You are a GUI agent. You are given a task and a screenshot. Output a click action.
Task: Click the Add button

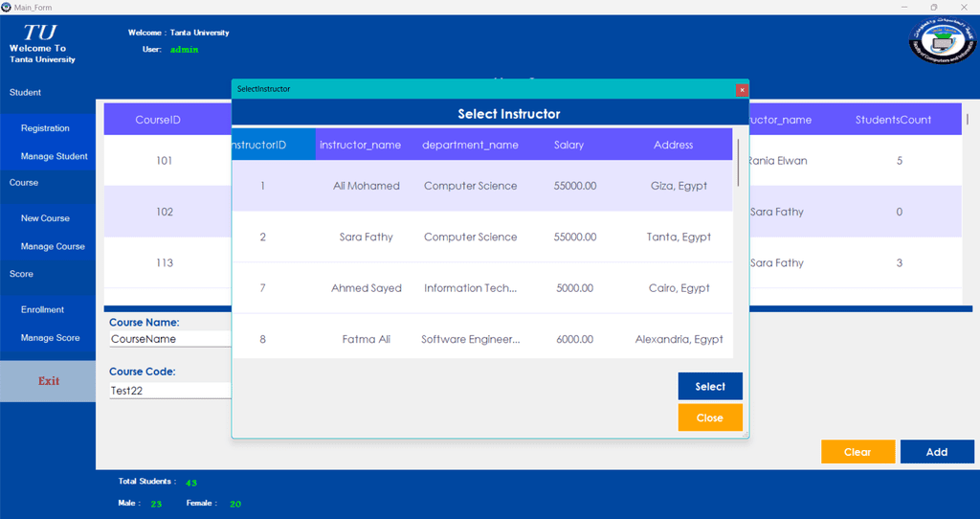[936, 452]
